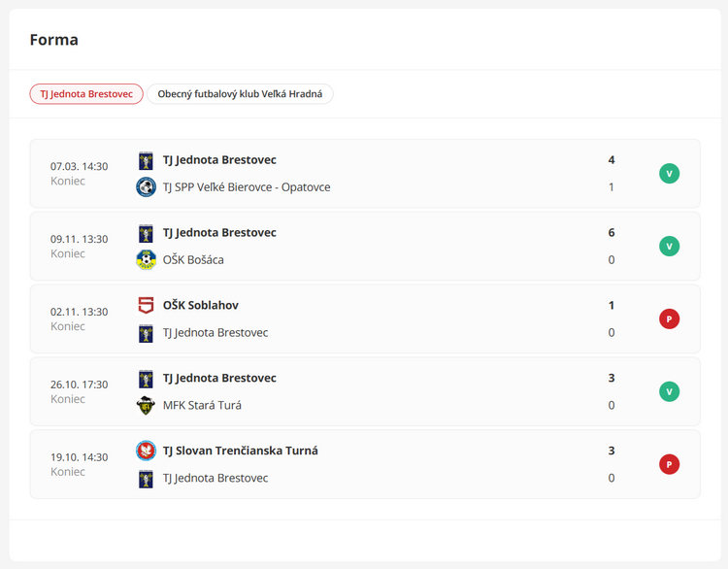Click TJ SPP Veľké Bierovce - Opatovce crest

click(146, 187)
